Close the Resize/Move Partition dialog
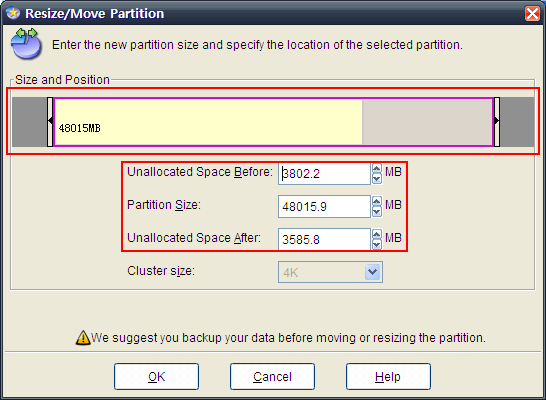Viewport: 546px width, 400px height. click(532, 14)
